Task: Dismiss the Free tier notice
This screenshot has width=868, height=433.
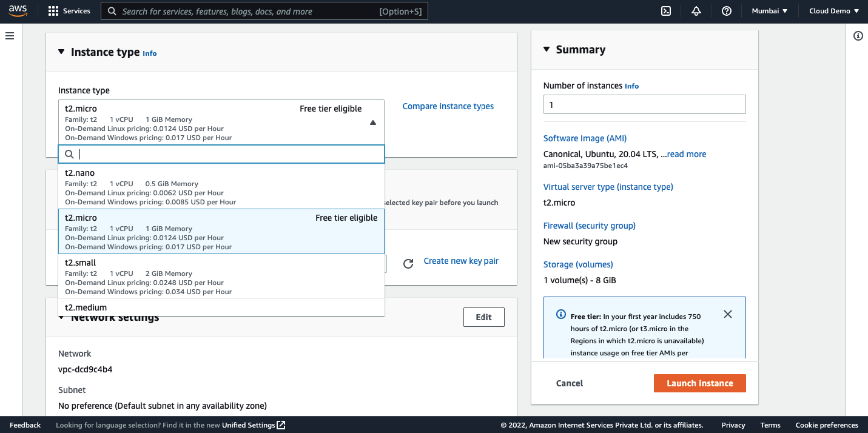Action: tap(728, 314)
